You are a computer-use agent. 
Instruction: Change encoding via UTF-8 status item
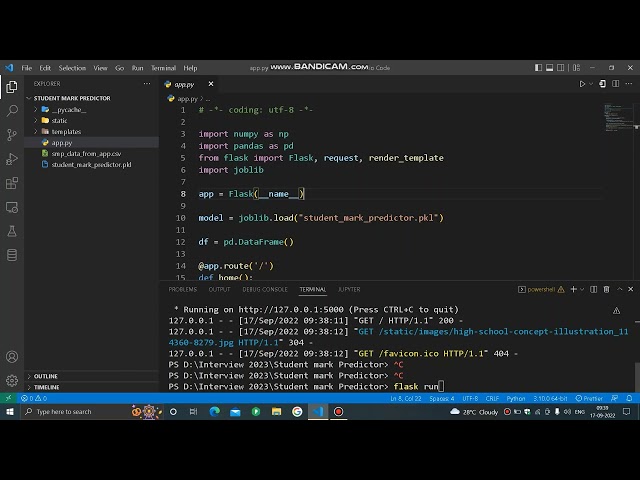[470, 398]
